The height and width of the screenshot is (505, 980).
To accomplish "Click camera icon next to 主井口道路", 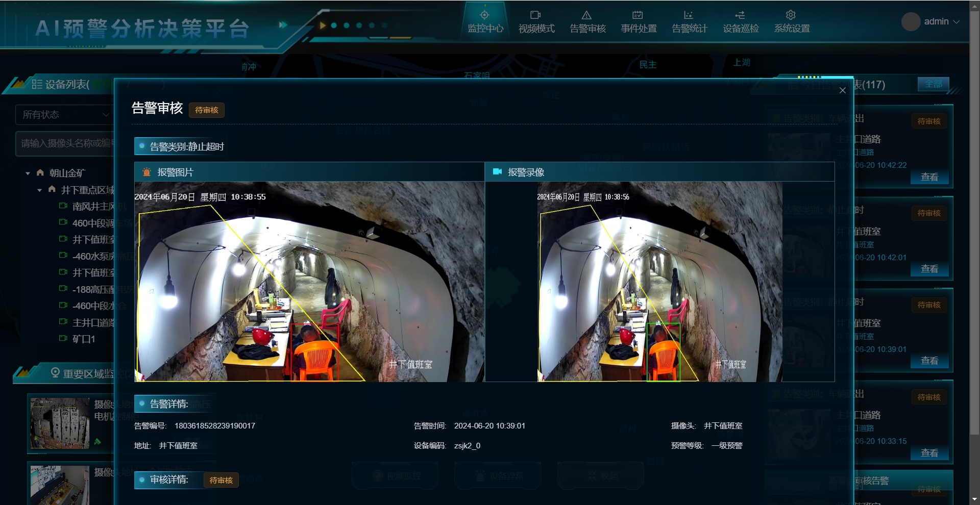I will click(63, 321).
